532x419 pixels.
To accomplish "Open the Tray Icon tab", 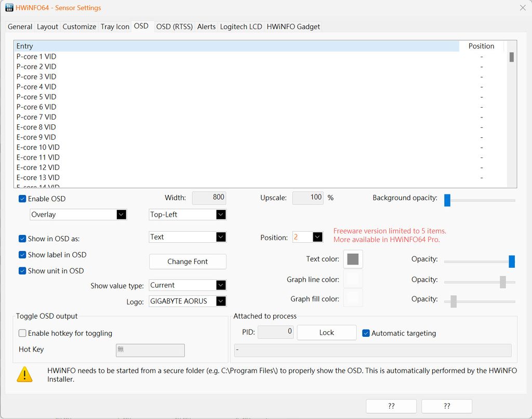I will point(115,27).
